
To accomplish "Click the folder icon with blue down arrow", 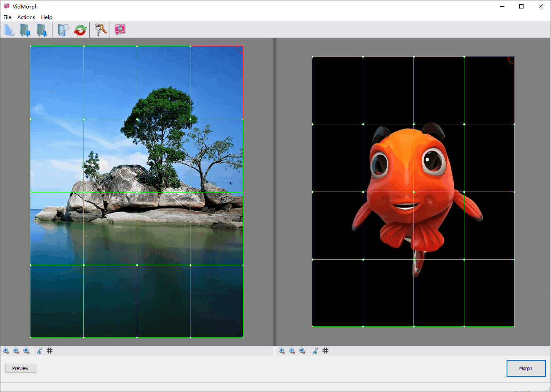I will point(41,30).
